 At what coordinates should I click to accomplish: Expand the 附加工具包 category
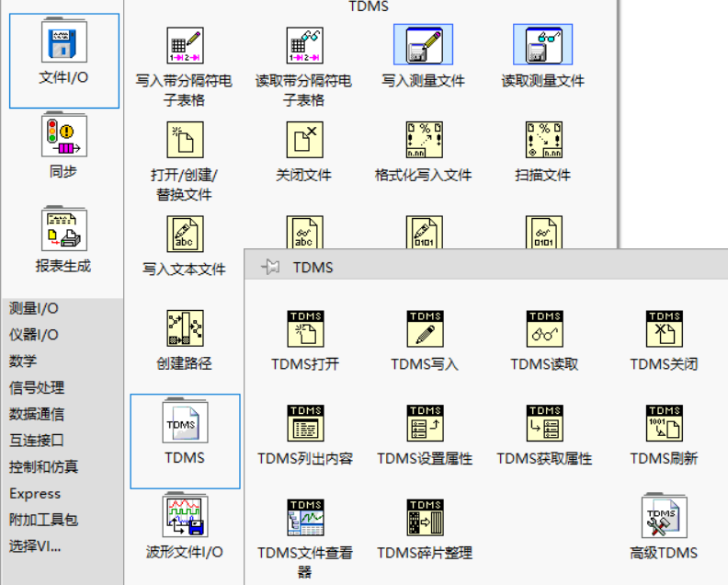(x=43, y=520)
